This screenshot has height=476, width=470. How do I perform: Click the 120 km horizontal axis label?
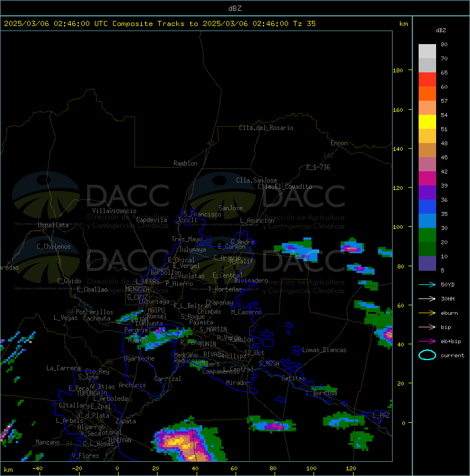click(x=351, y=469)
